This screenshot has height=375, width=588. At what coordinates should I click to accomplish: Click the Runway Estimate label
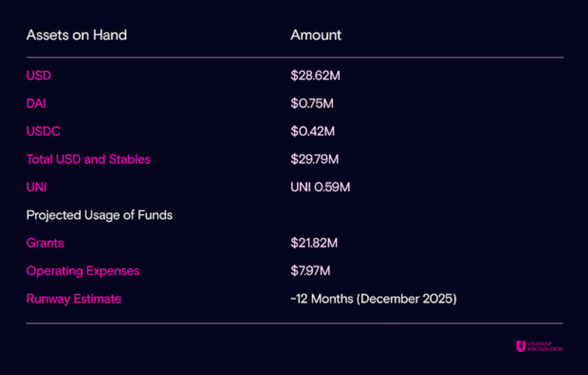coord(74,299)
